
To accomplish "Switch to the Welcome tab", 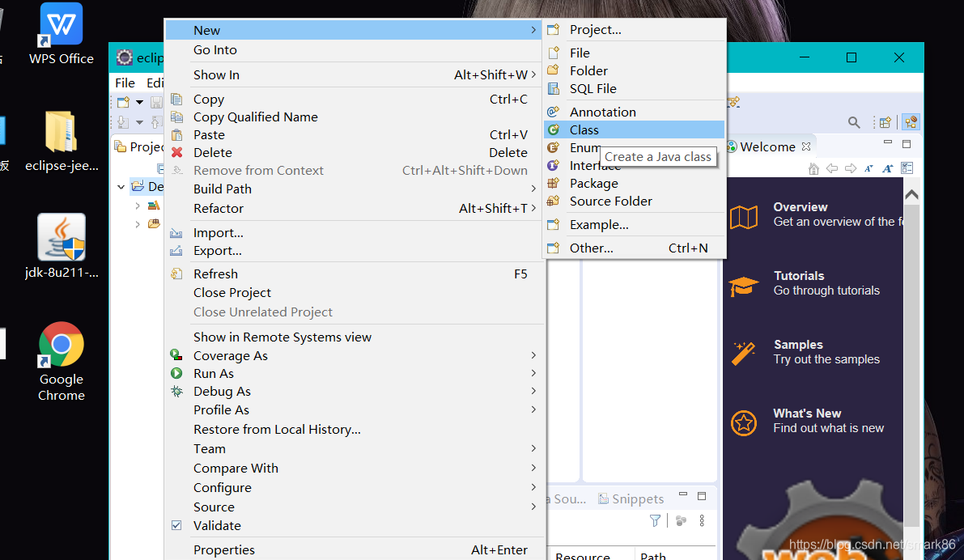I will pos(767,147).
